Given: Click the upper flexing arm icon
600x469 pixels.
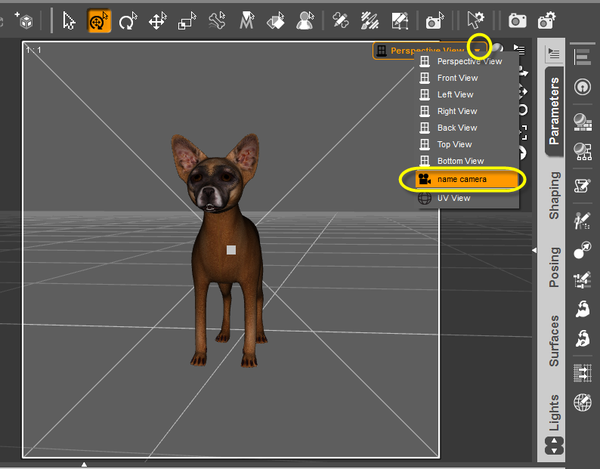Looking at the screenshot, I should 582,309.
